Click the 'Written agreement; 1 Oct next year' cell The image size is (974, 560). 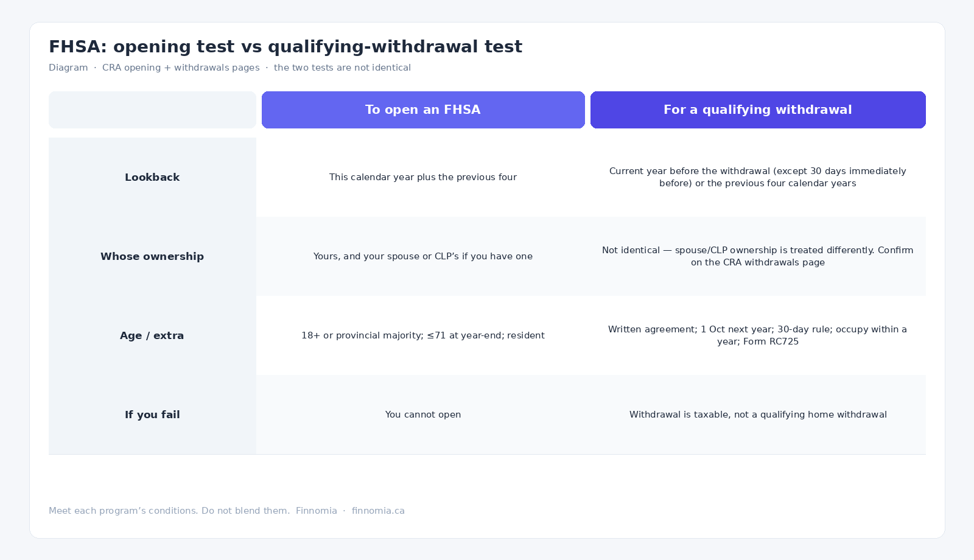tap(758, 335)
